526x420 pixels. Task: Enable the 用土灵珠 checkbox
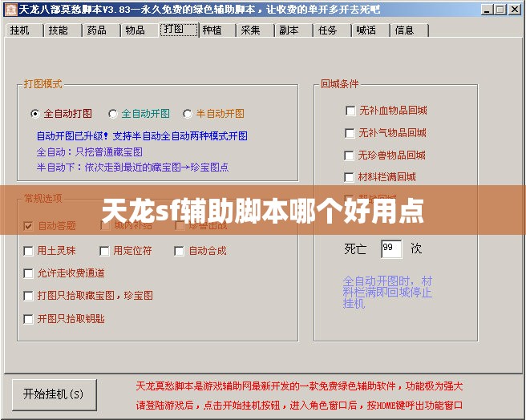29,251
